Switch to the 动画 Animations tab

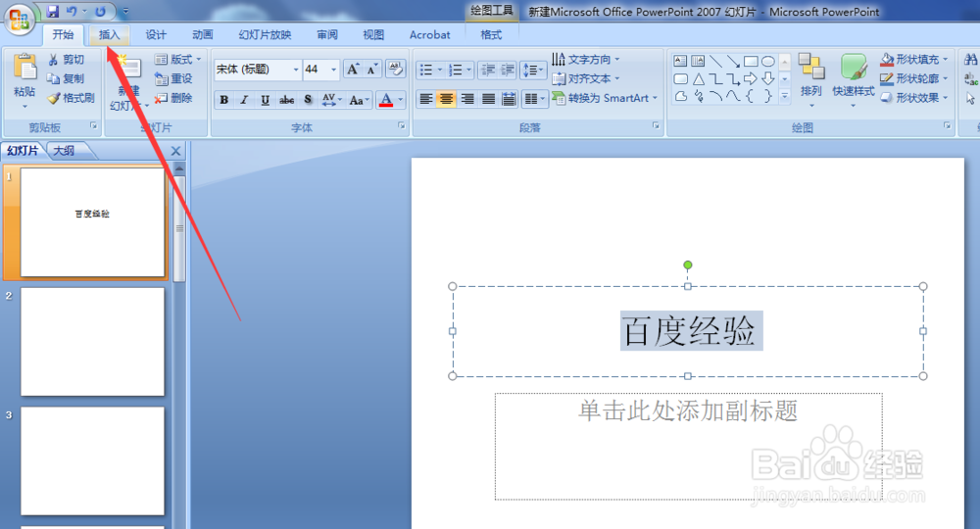[202, 35]
